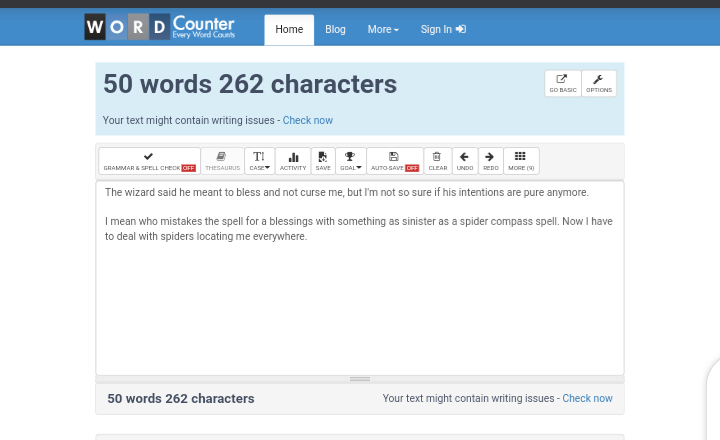This screenshot has width=720, height=440.
Task: Click the top '50 words 262 characters' heading
Action: 250,84
